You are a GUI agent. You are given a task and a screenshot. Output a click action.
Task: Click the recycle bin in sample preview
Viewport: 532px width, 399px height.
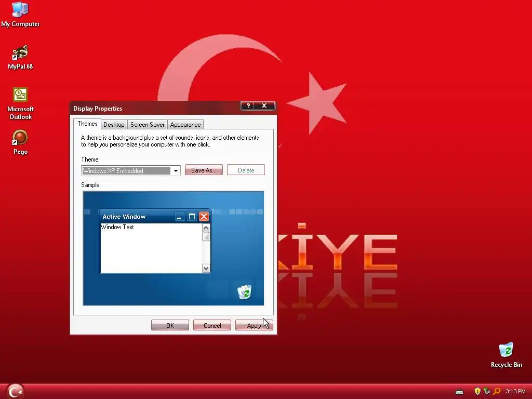coord(244,292)
